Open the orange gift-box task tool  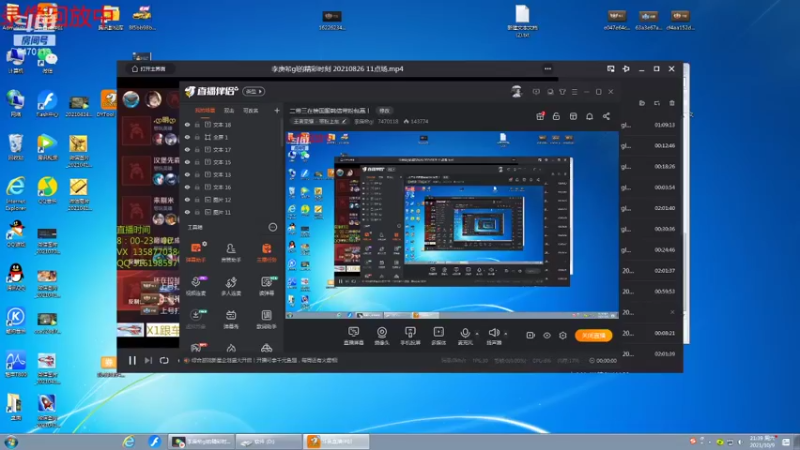click(x=266, y=252)
